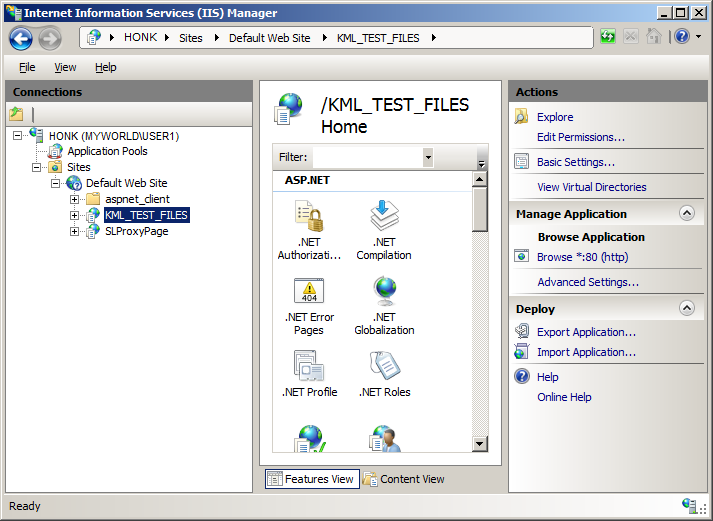The image size is (713, 521).
Task: Refresh page with green arrows icon
Action: 608,36
